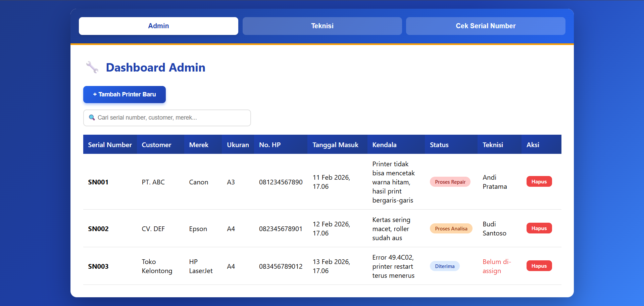The width and height of the screenshot is (644, 306).
Task: Click the magnifier icon in the search bar
Action: pos(92,118)
